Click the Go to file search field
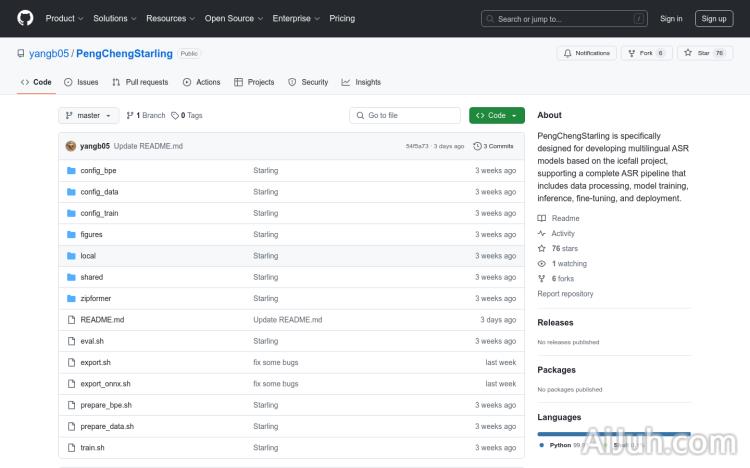Image resolution: width=750 pixels, height=468 pixels. 404,116
